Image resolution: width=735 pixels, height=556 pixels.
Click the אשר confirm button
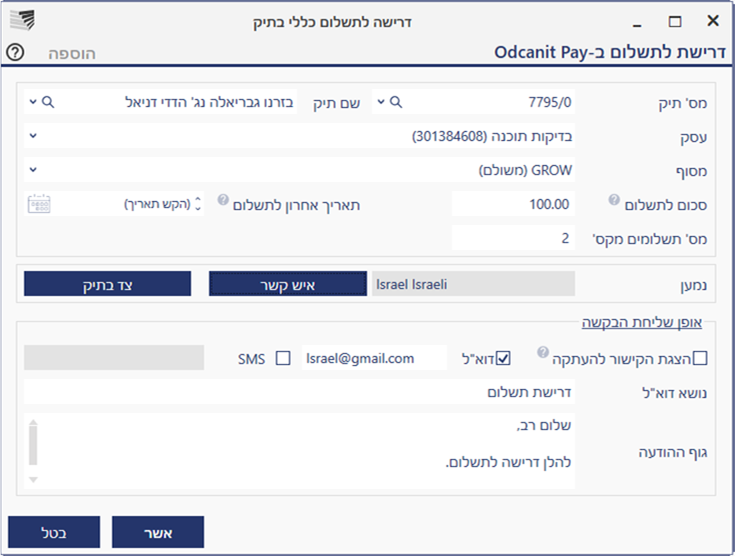point(158,532)
